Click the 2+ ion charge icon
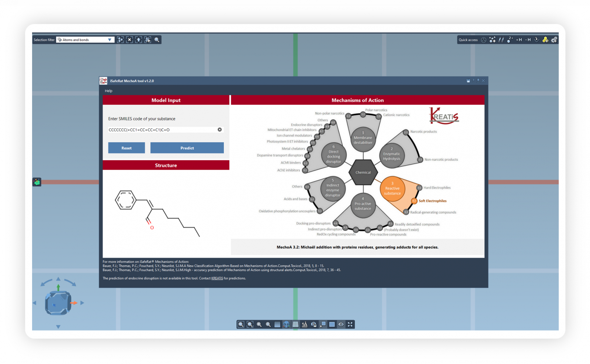590x364 pixels. click(510, 40)
